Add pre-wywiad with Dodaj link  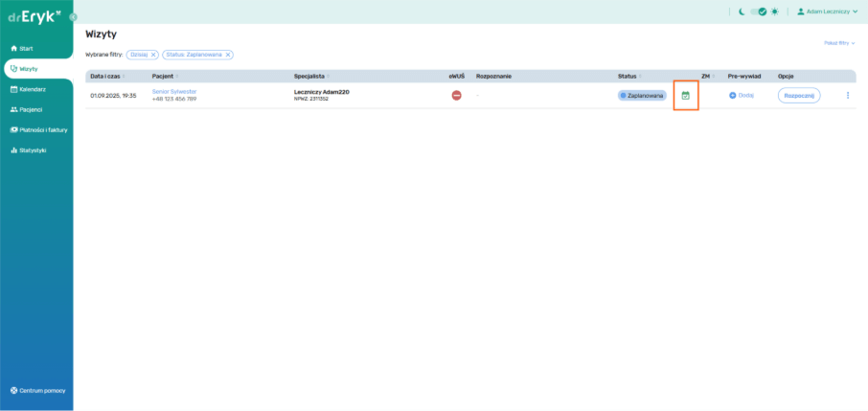tap(742, 95)
